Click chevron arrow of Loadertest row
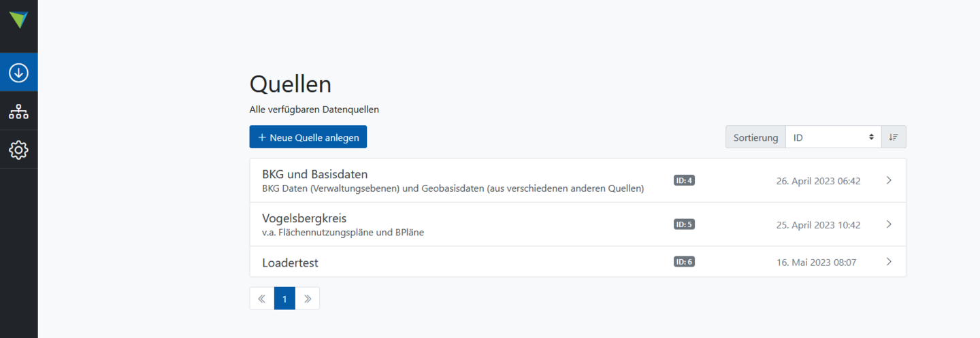This screenshot has height=338, width=980. tap(889, 262)
